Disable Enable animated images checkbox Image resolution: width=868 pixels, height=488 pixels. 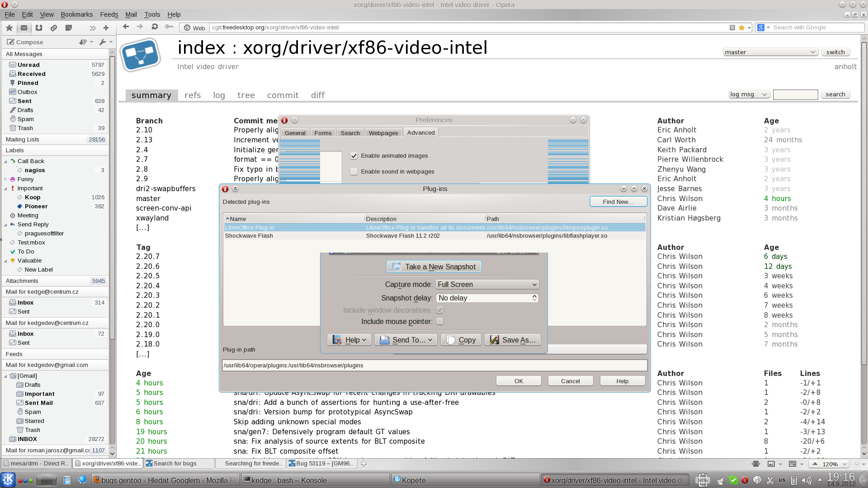pyautogui.click(x=354, y=156)
